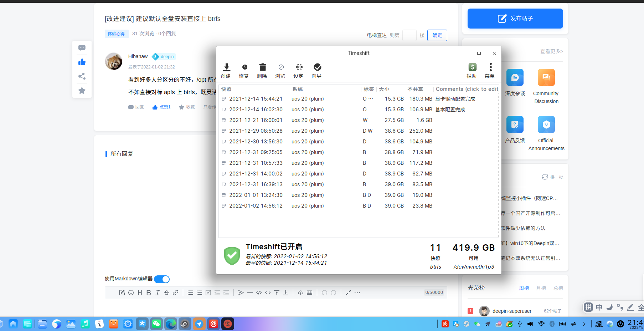Switch to 周榜 ranking tab
Viewport: 644px width, 331px height.
524,288
